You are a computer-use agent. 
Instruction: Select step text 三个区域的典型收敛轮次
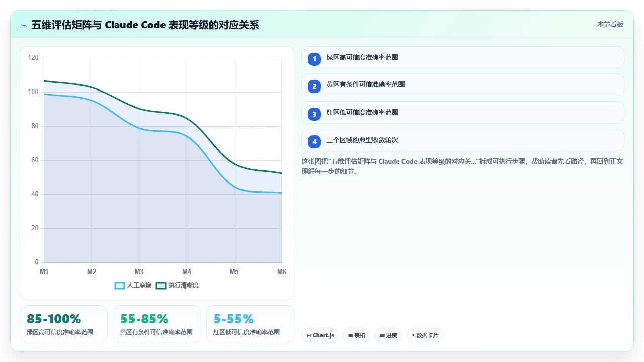point(362,140)
